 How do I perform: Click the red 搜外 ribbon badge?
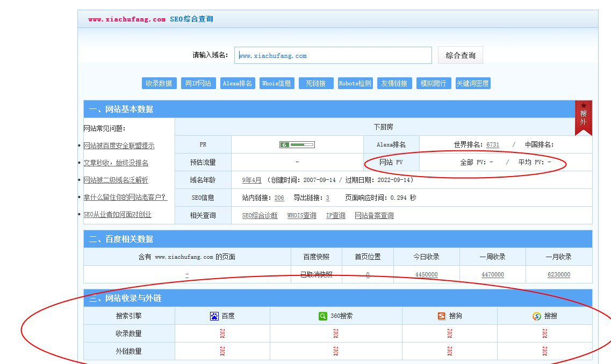(583, 117)
